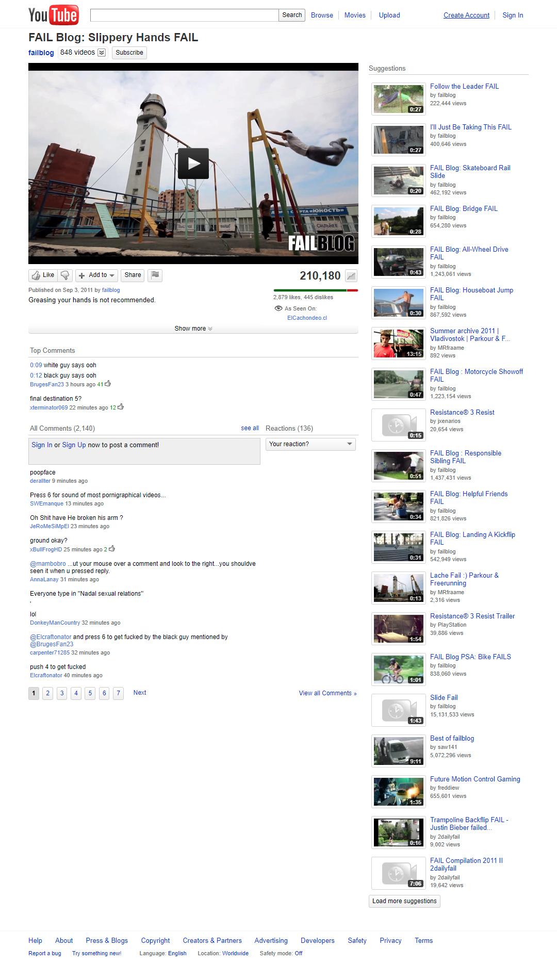Open FAIL Blog: Skateboard Rail Slide link

click(x=470, y=172)
